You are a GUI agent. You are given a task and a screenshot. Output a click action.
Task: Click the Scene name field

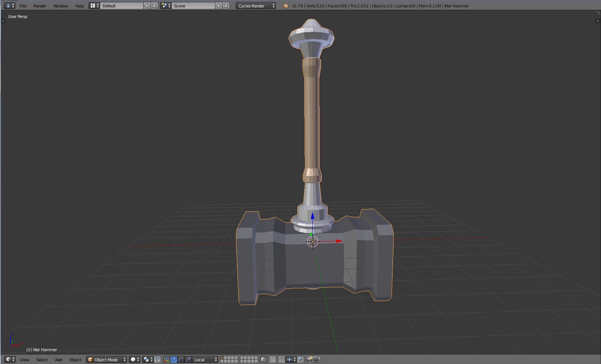click(193, 6)
